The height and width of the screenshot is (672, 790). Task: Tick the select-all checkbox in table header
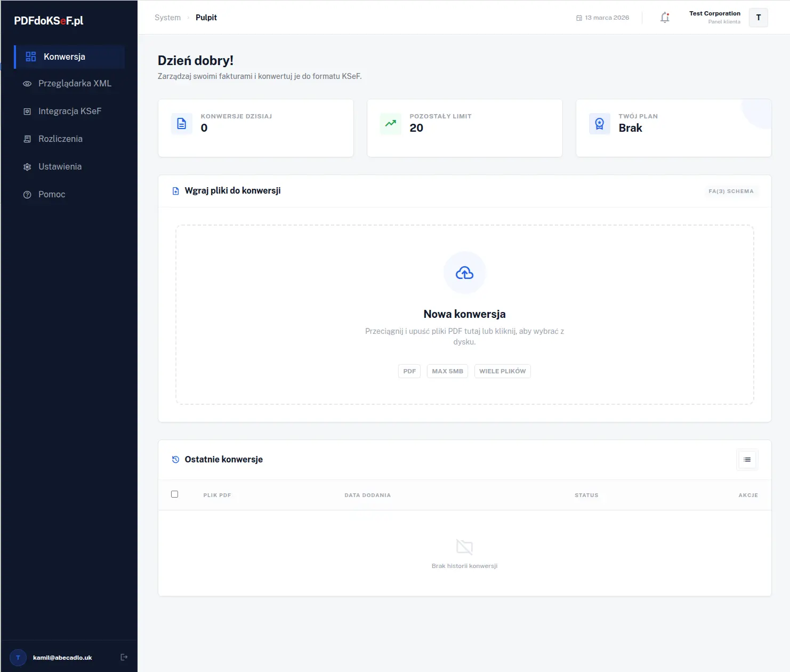174,494
